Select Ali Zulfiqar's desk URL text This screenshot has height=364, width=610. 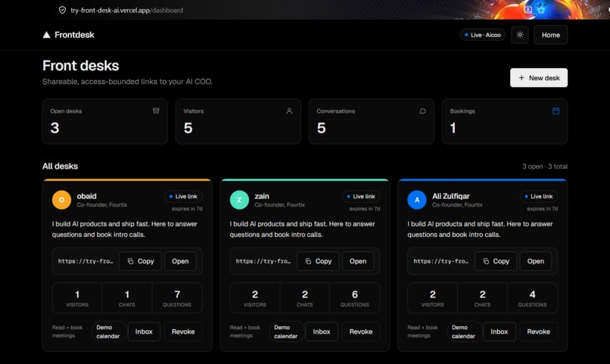pos(441,261)
